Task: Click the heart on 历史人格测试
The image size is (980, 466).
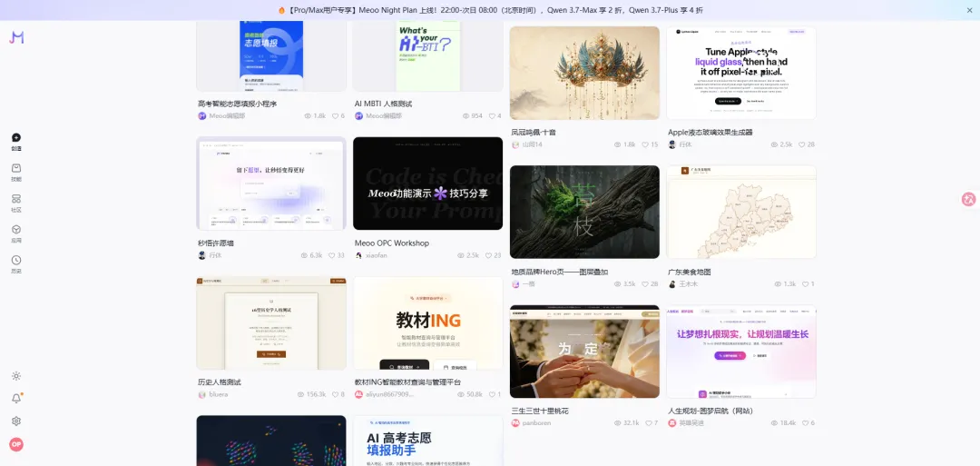Action: pos(335,395)
